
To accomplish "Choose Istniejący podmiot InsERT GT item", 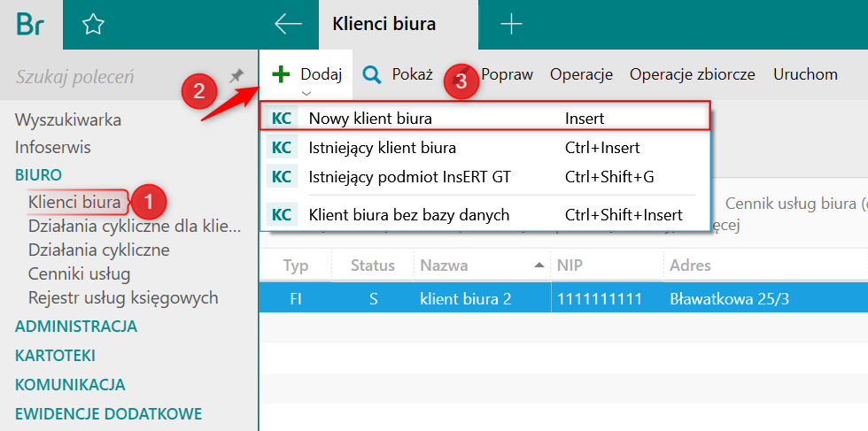I will (x=485, y=177).
